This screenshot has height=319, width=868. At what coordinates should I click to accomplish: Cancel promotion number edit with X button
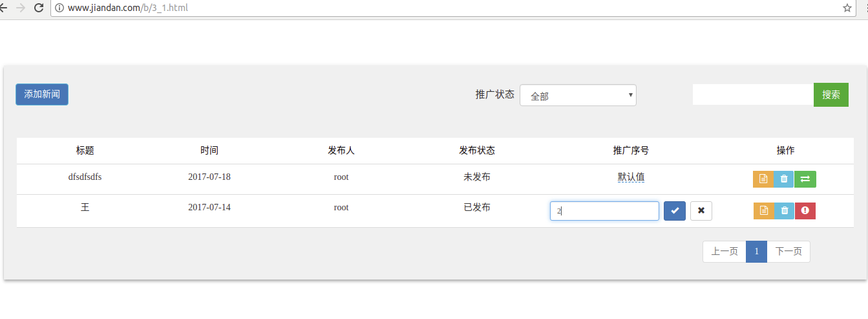701,211
